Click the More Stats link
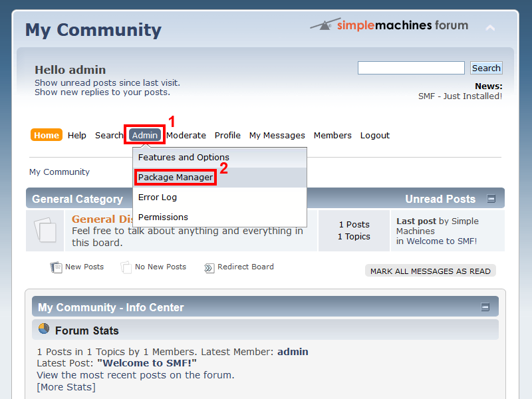 click(x=66, y=387)
